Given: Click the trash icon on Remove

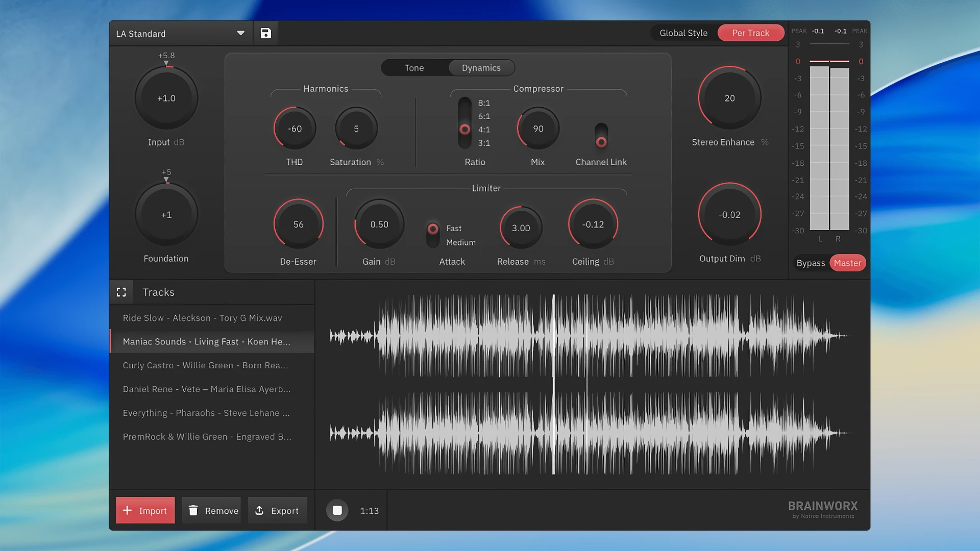Looking at the screenshot, I should pyautogui.click(x=193, y=511).
